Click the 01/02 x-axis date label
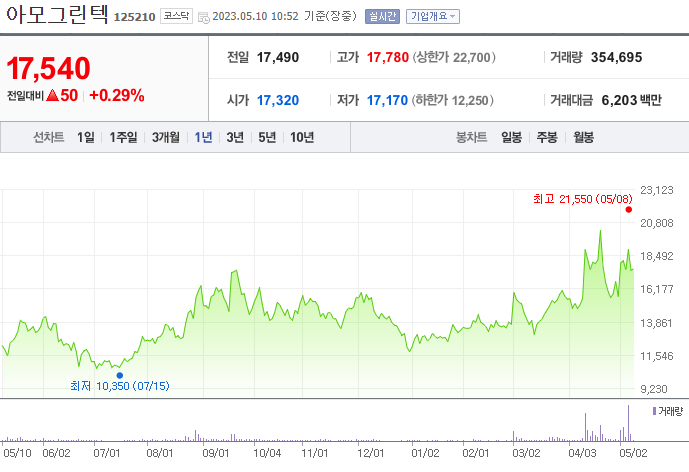Image resolution: width=689 pixels, height=472 pixels. [425, 453]
